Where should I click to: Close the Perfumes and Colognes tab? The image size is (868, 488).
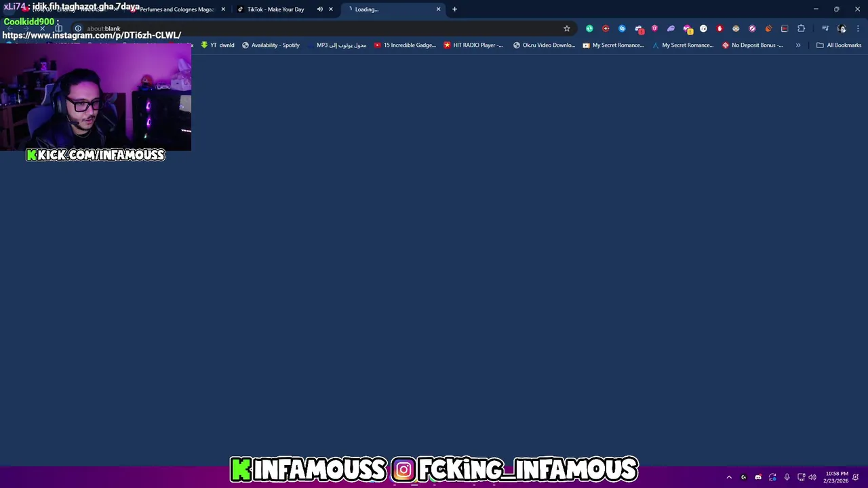(x=223, y=9)
